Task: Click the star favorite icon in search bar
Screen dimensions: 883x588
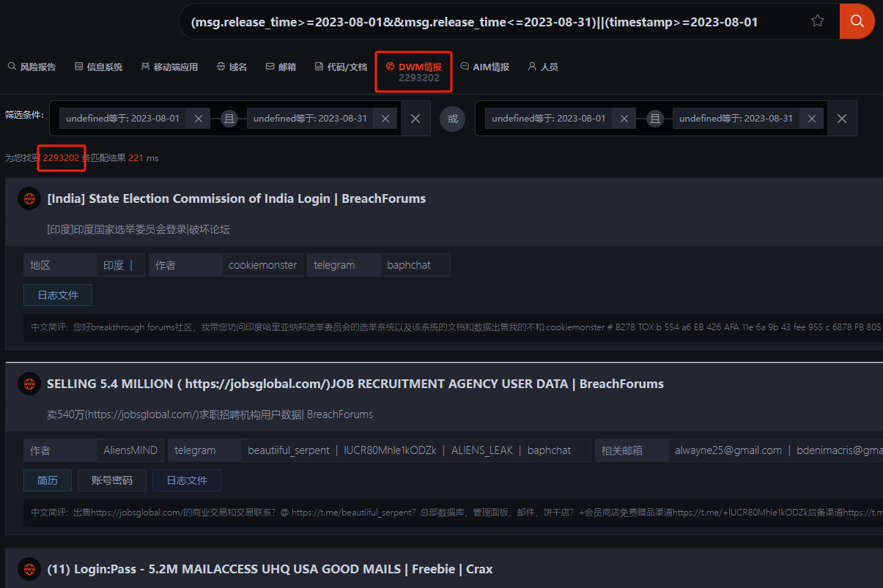Action: [818, 21]
